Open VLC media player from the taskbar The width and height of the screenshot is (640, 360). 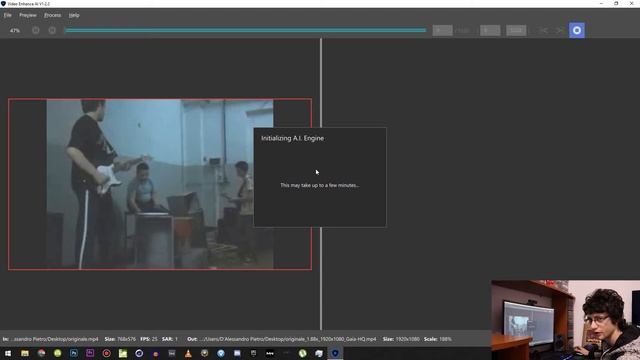(x=188, y=353)
